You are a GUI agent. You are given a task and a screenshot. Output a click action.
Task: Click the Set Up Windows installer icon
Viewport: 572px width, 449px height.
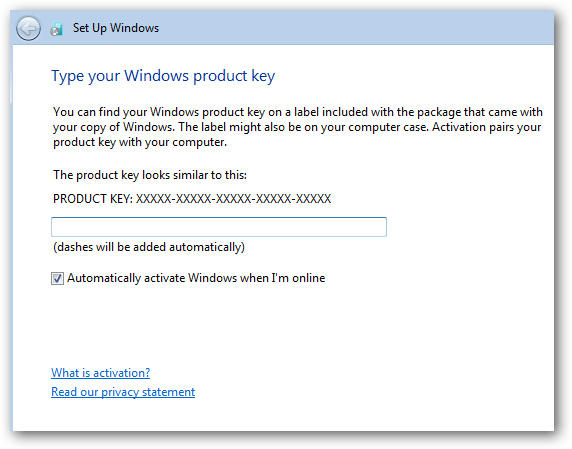click(x=57, y=28)
